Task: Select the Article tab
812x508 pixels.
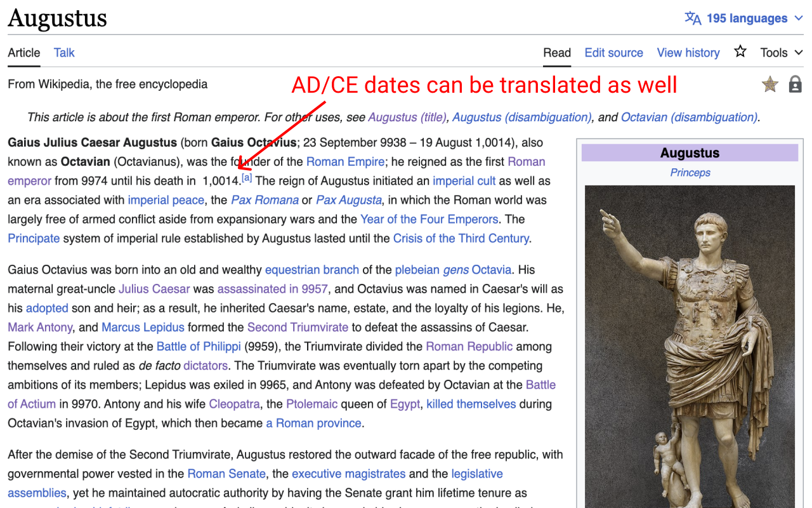Action: [23, 53]
